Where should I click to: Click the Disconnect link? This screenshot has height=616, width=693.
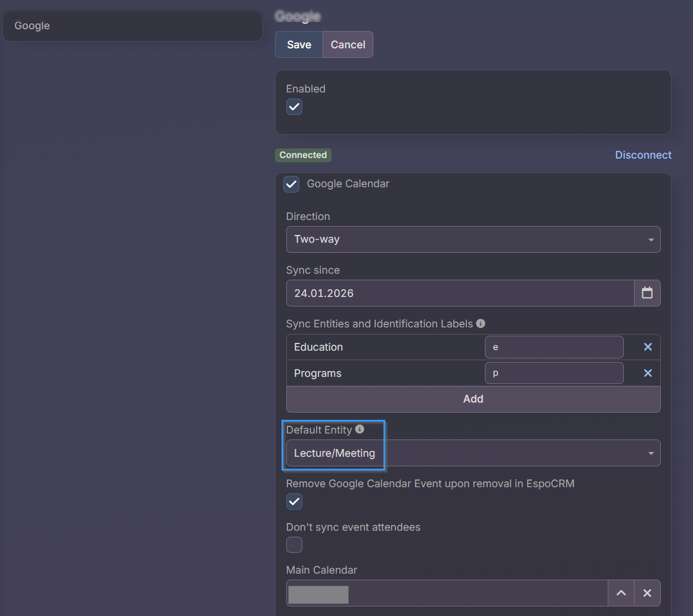(x=643, y=155)
